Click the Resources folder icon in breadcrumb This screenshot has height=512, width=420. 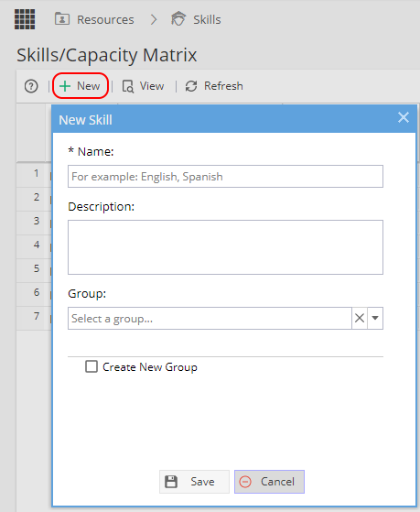[x=62, y=19]
